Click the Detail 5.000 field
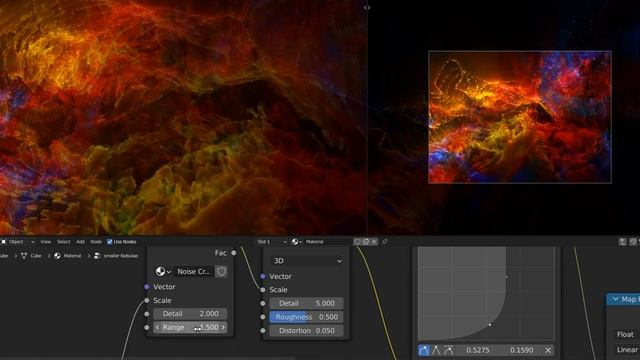The height and width of the screenshot is (360, 640). pos(307,303)
